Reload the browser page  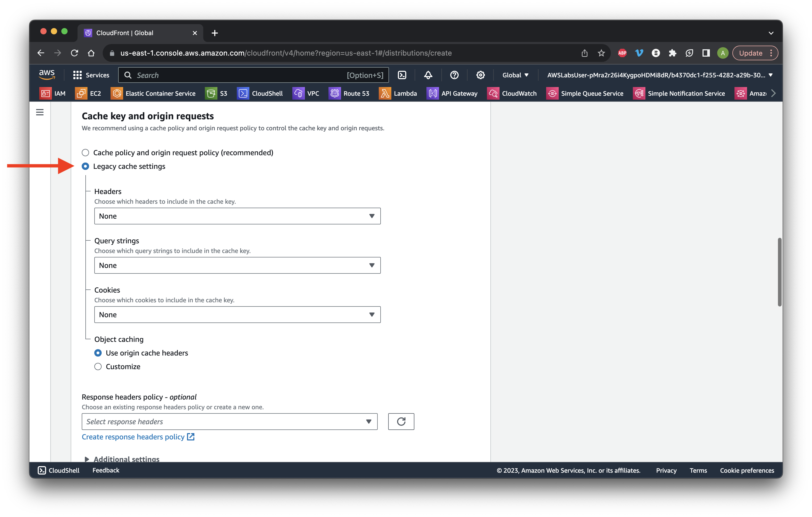pos(75,53)
